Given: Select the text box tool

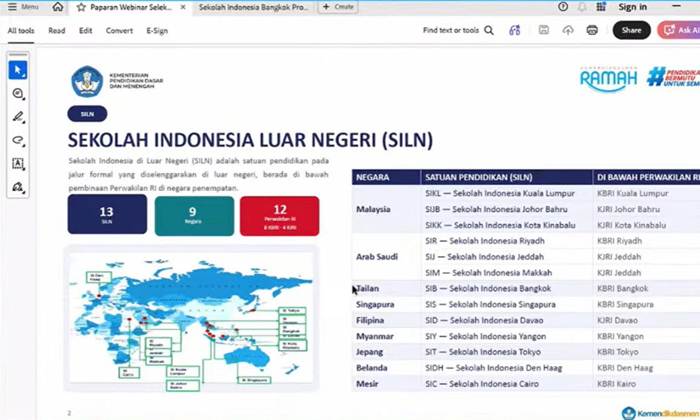Looking at the screenshot, I should (18, 163).
